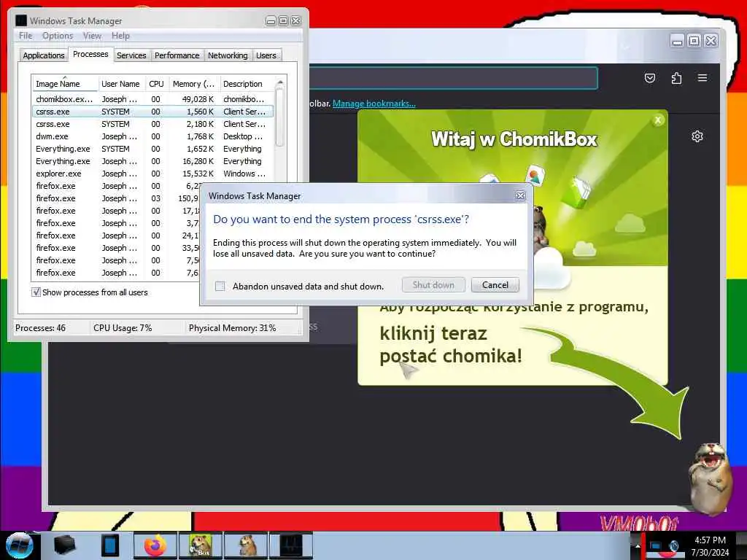Click the Witaj w ChomikBox heading

[x=514, y=139]
